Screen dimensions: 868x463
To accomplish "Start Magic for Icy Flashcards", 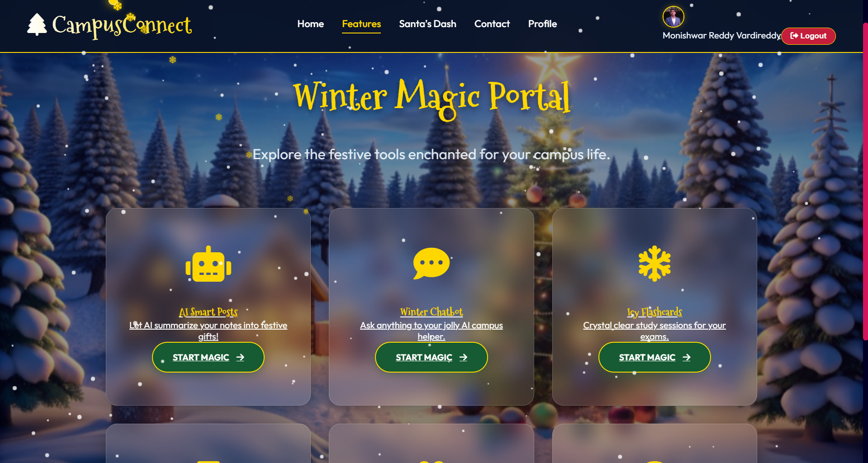I will (654, 357).
